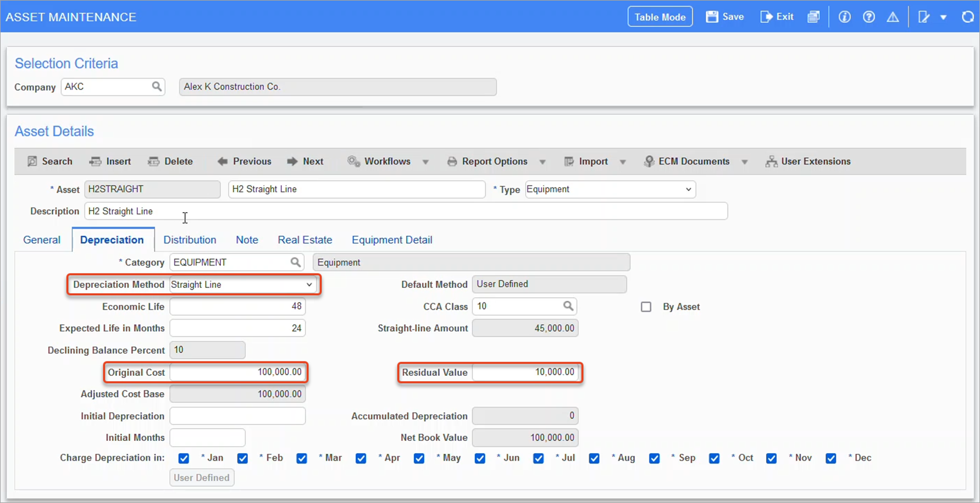Expand Report Options dropdown arrow
Image resolution: width=980 pixels, height=503 pixels.
pos(542,162)
